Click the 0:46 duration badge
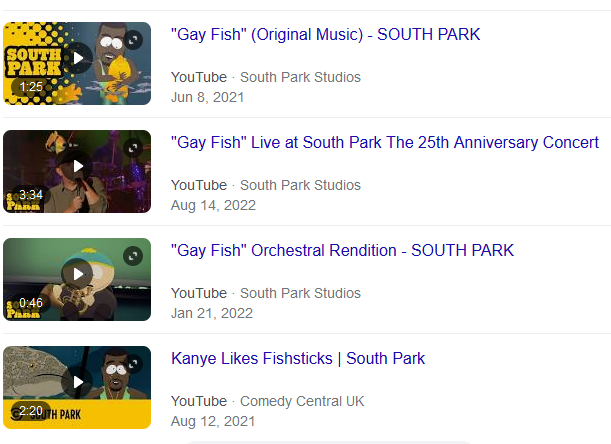The width and height of the screenshot is (611, 444). pyautogui.click(x=31, y=303)
